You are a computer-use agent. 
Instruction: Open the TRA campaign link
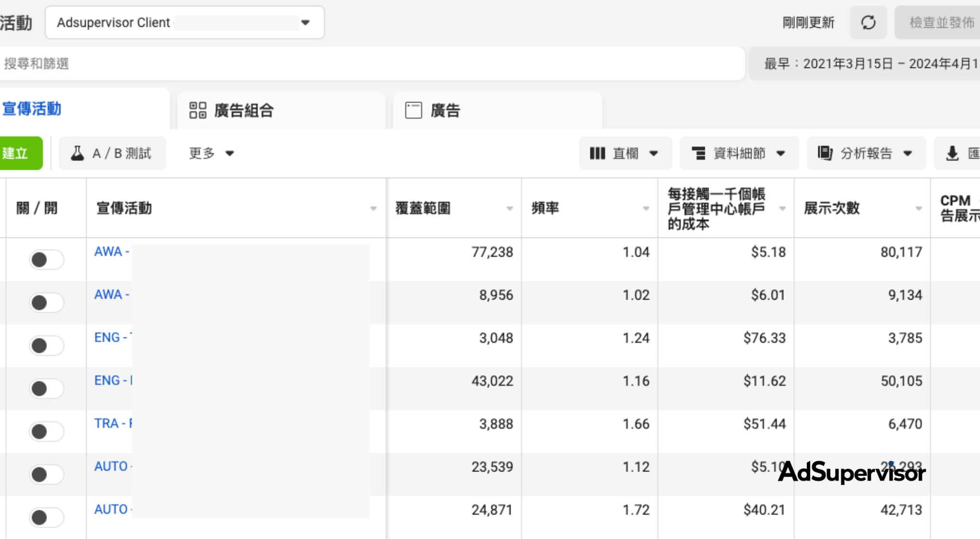[x=113, y=424]
